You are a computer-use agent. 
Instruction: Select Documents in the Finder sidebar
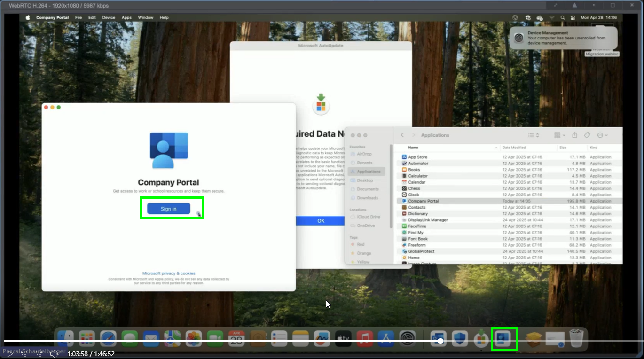tap(367, 189)
